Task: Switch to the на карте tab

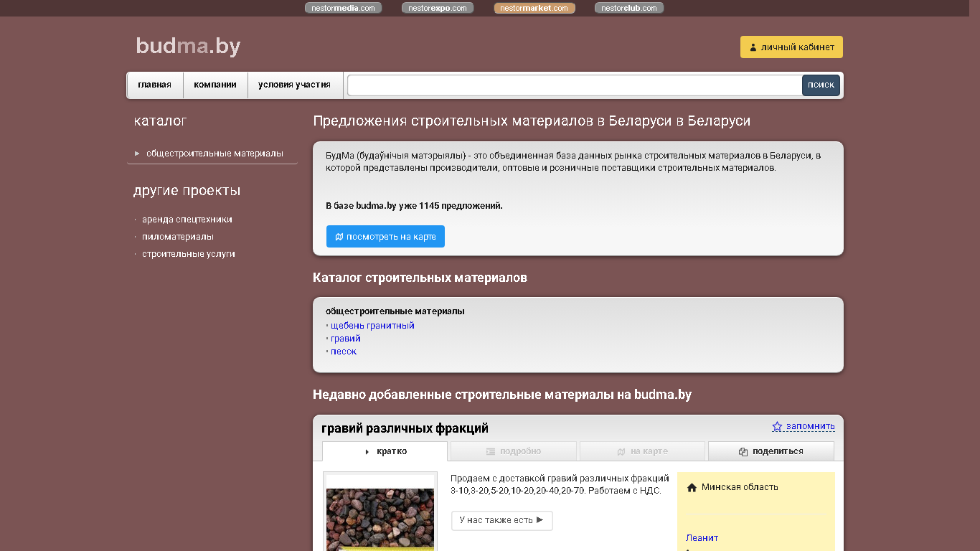Action: click(x=642, y=451)
